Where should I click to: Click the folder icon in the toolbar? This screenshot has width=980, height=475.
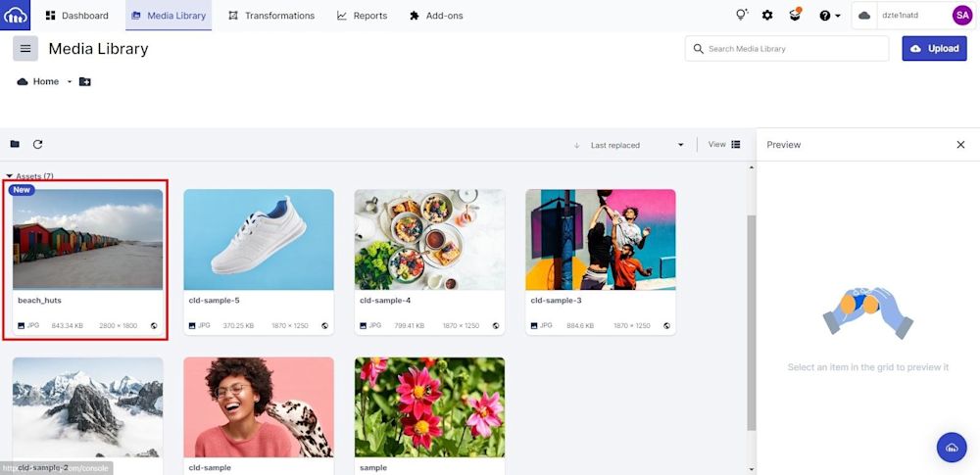[x=15, y=144]
